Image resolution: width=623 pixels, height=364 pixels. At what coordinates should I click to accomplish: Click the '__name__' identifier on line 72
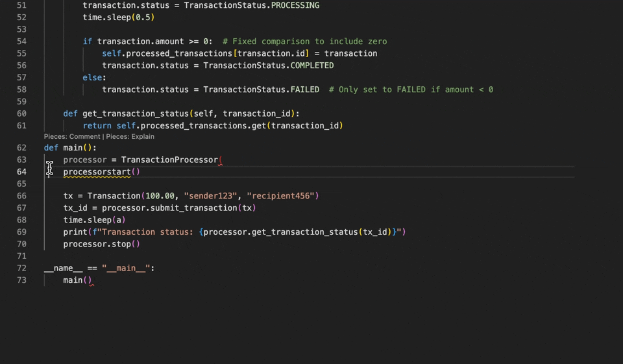pyautogui.click(x=63, y=268)
